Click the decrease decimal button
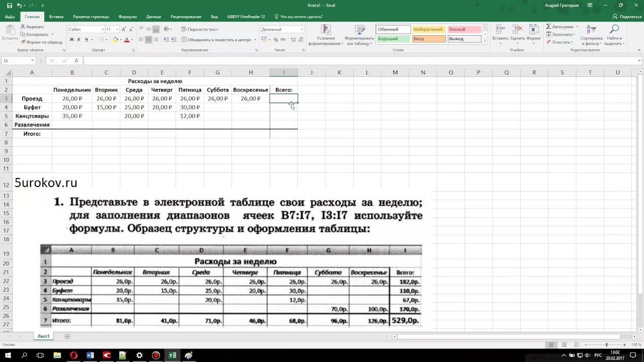 pyautogui.click(x=300, y=40)
